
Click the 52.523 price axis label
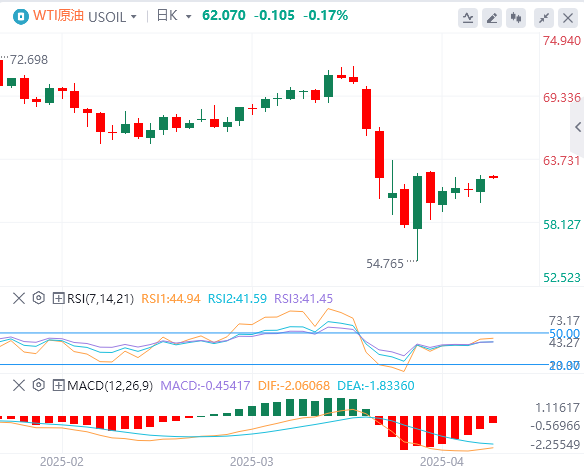tap(562, 277)
